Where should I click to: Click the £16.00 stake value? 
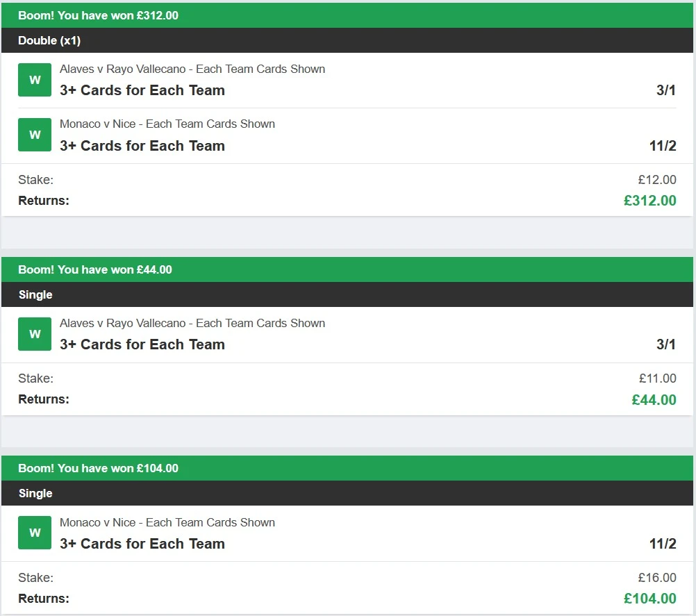pos(657,577)
